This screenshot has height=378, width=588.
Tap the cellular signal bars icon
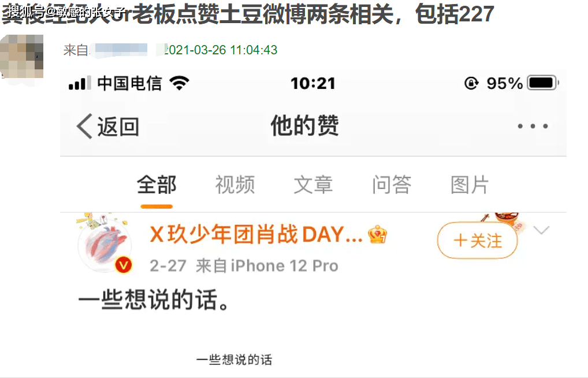80,83
